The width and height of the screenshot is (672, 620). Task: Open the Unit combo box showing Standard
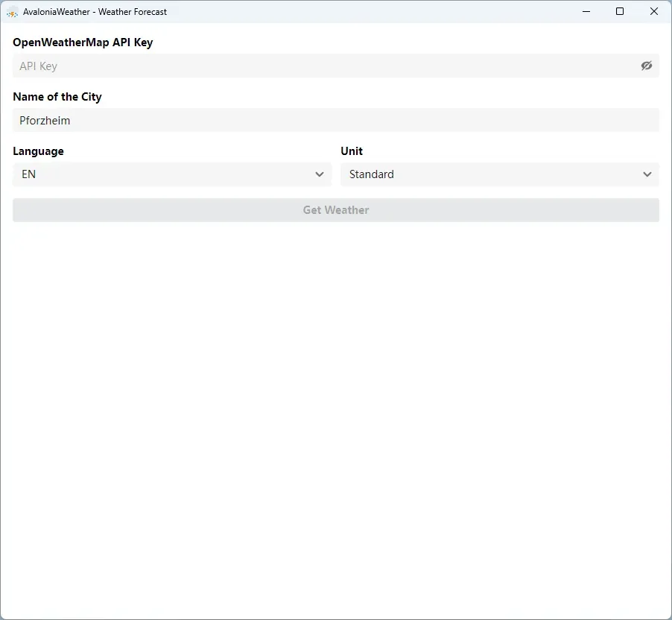499,174
